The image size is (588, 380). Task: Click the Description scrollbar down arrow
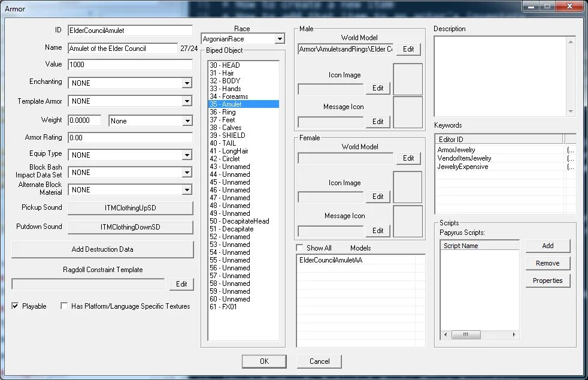(571, 111)
